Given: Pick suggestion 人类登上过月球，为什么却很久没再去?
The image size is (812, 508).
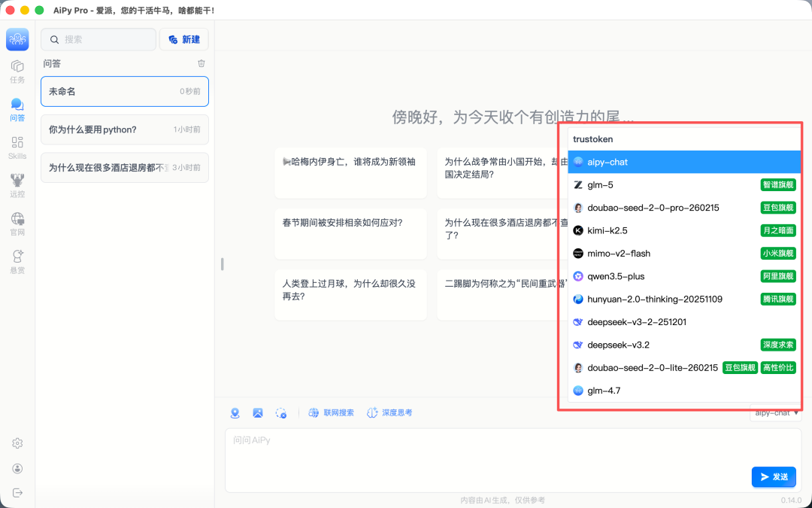Looking at the screenshot, I should click(x=350, y=294).
